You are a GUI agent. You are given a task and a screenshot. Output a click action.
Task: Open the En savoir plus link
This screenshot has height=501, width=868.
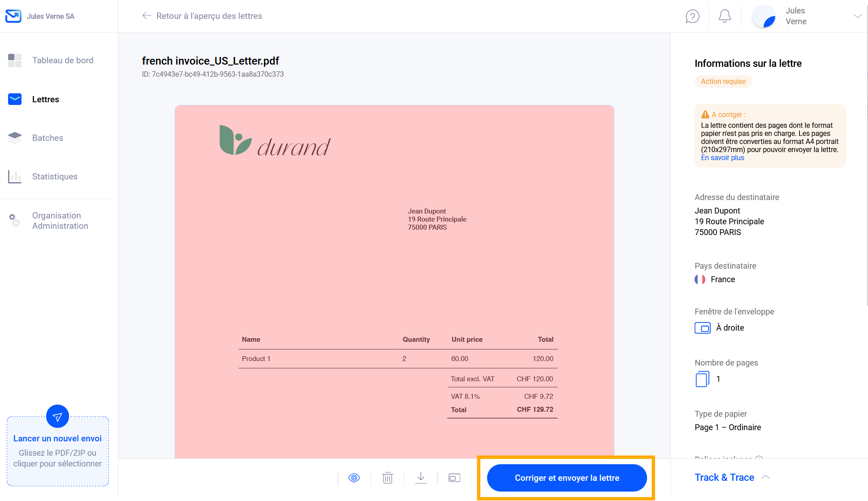tap(722, 157)
